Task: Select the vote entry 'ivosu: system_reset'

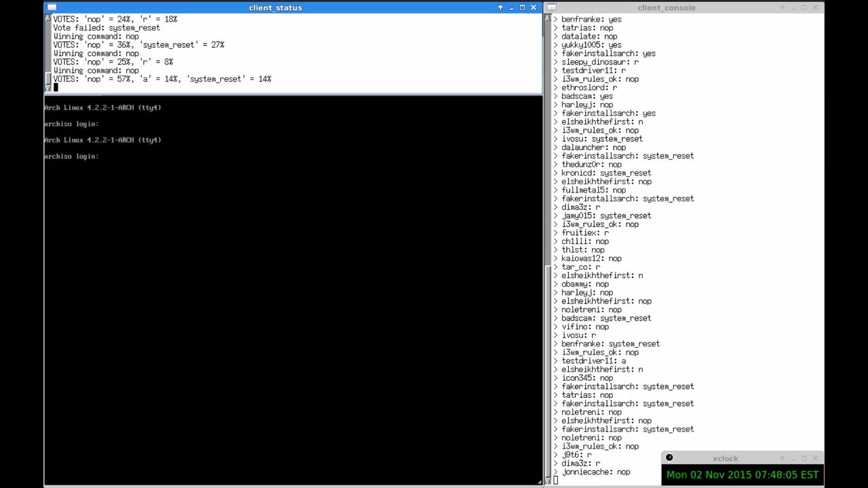Action: pyautogui.click(x=602, y=138)
